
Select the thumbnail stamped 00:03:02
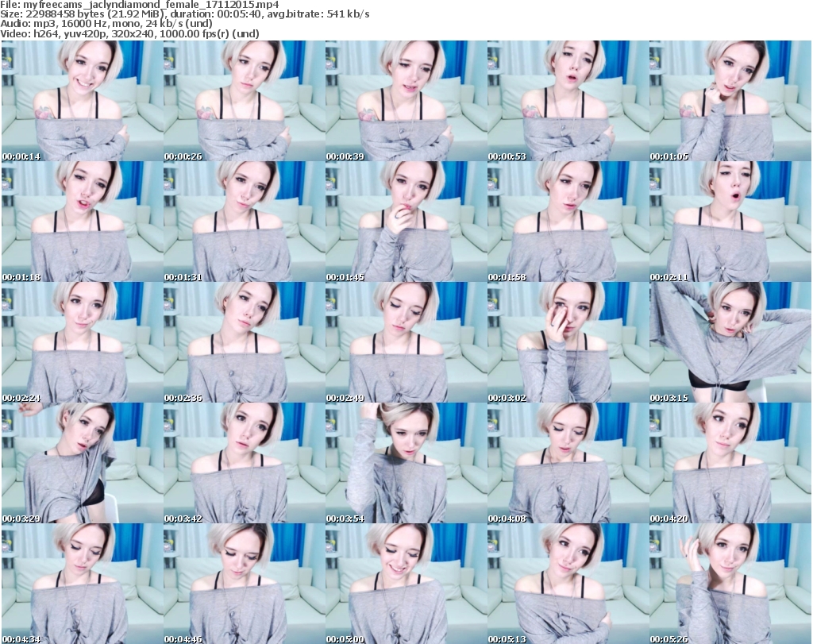568,342
